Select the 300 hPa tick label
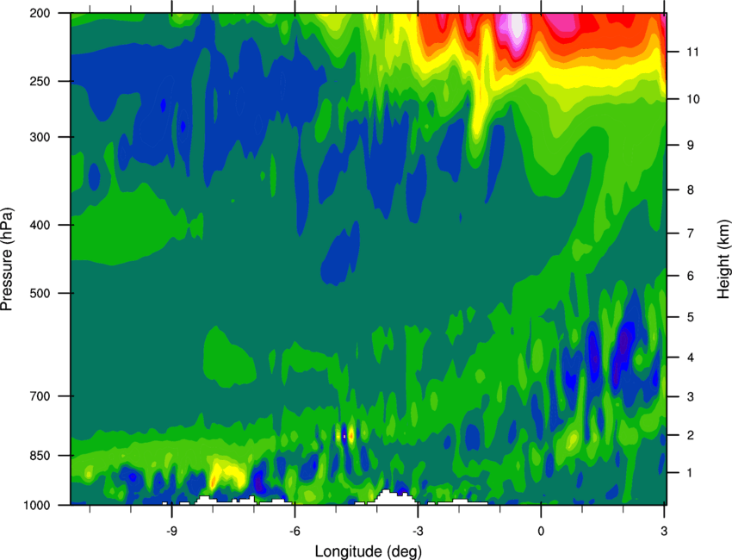This screenshot has height=560, width=732. pyautogui.click(x=40, y=137)
